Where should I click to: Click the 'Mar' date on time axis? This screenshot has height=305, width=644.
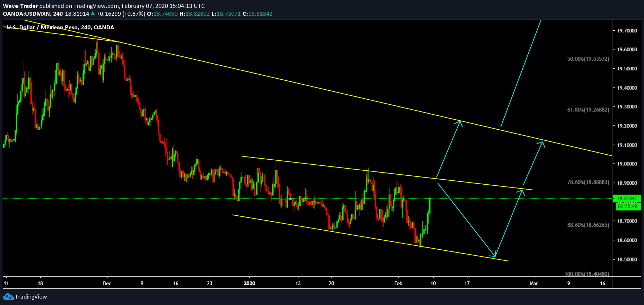tap(534, 283)
